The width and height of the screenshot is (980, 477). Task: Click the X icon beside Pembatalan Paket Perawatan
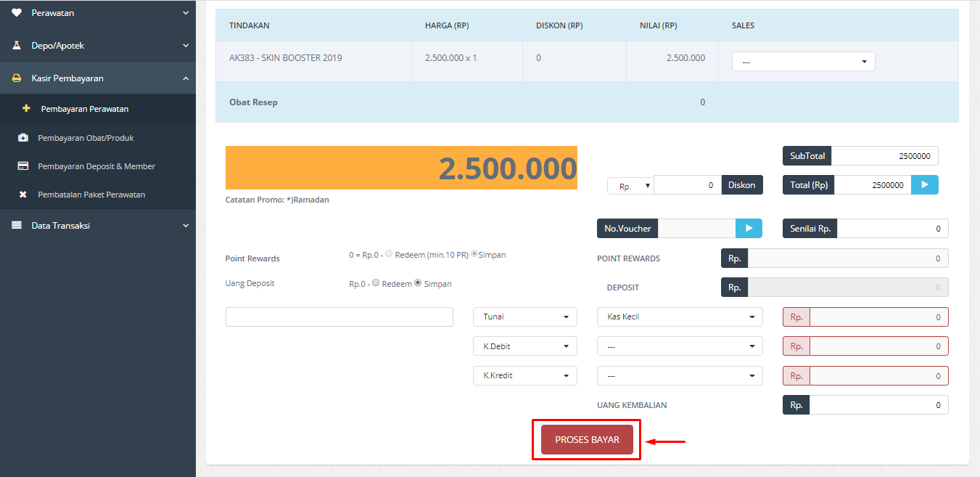[22, 195]
